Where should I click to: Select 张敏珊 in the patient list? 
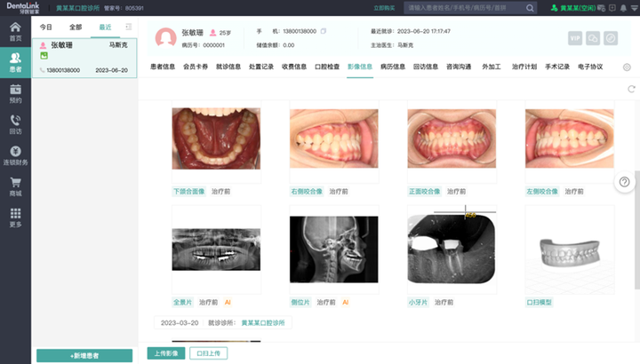coord(84,58)
